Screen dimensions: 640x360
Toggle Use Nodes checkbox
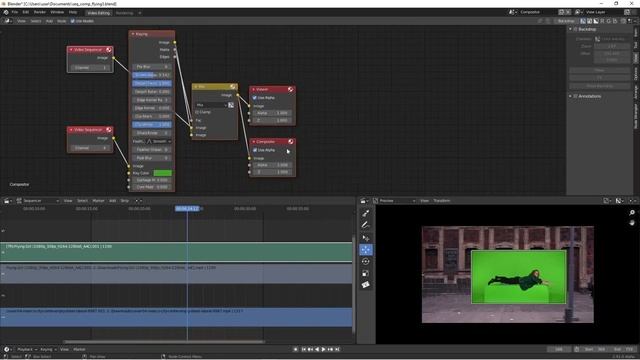coord(73,21)
